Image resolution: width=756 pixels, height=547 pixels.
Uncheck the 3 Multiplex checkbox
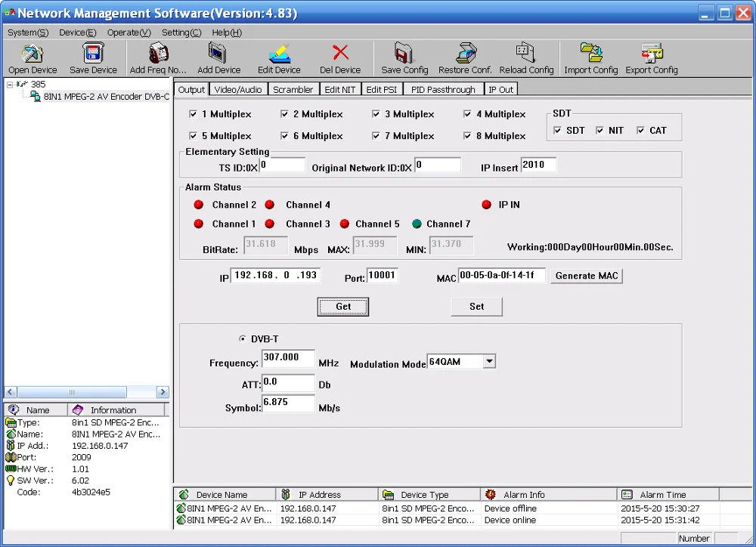[376, 114]
